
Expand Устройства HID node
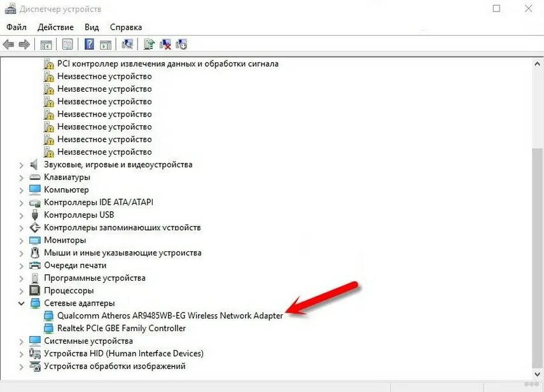coord(22,354)
